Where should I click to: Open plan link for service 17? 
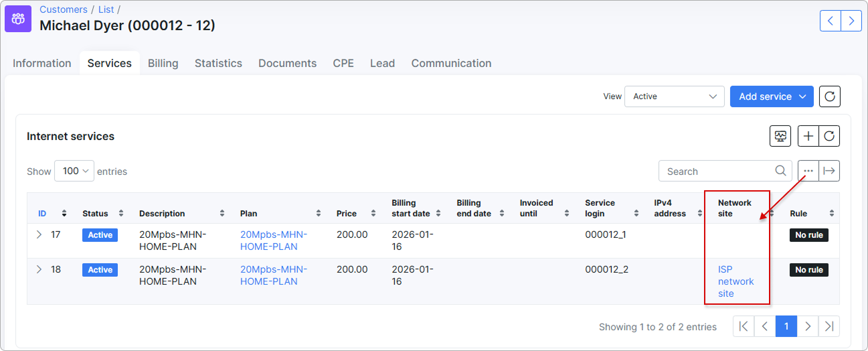pyautogui.click(x=274, y=240)
